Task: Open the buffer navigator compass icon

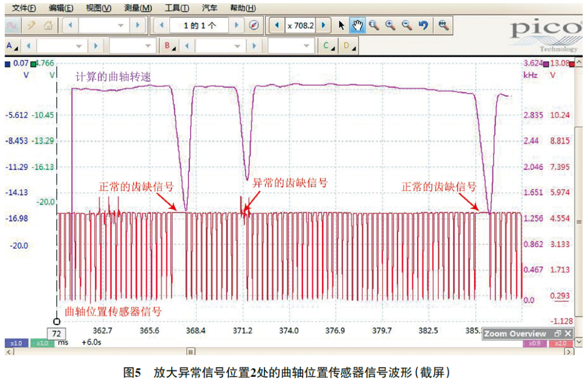Action: pyautogui.click(x=254, y=26)
